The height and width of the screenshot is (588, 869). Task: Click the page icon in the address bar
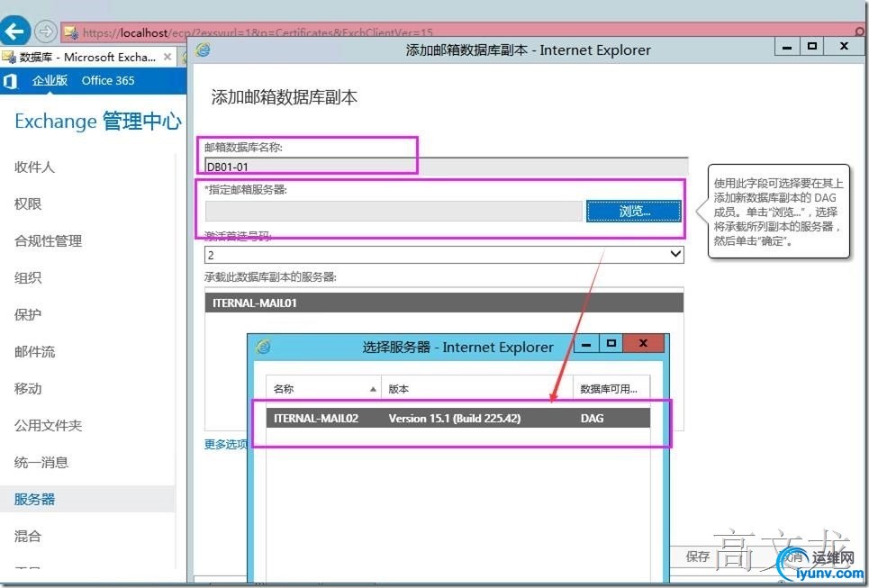(71, 32)
